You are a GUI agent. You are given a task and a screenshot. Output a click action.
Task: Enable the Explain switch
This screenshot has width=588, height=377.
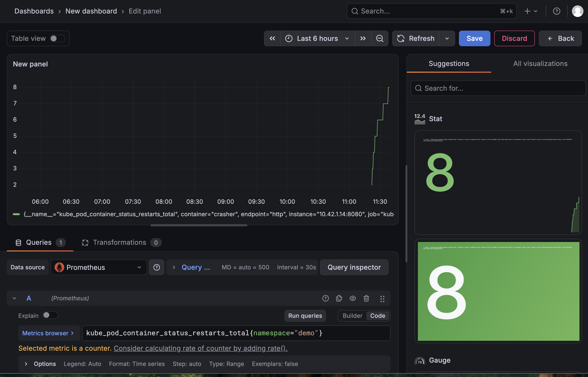pyautogui.click(x=50, y=315)
